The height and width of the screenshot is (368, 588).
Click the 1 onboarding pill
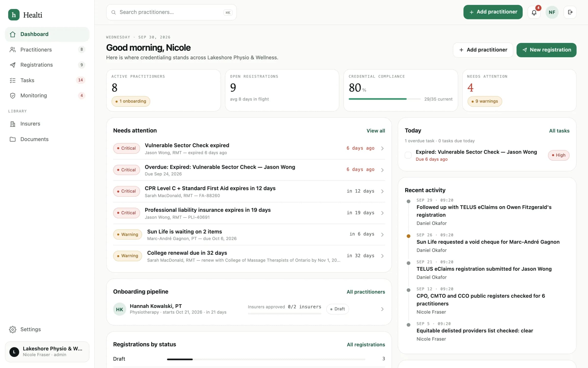(x=131, y=101)
